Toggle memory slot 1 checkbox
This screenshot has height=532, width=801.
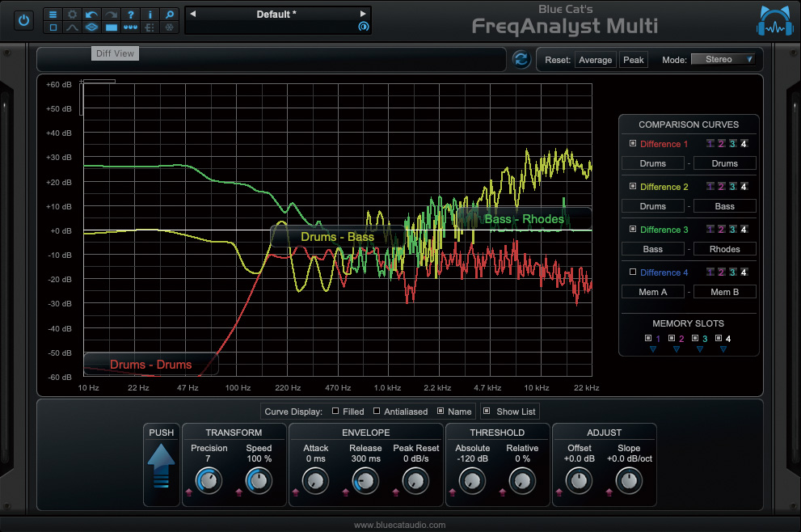648,338
